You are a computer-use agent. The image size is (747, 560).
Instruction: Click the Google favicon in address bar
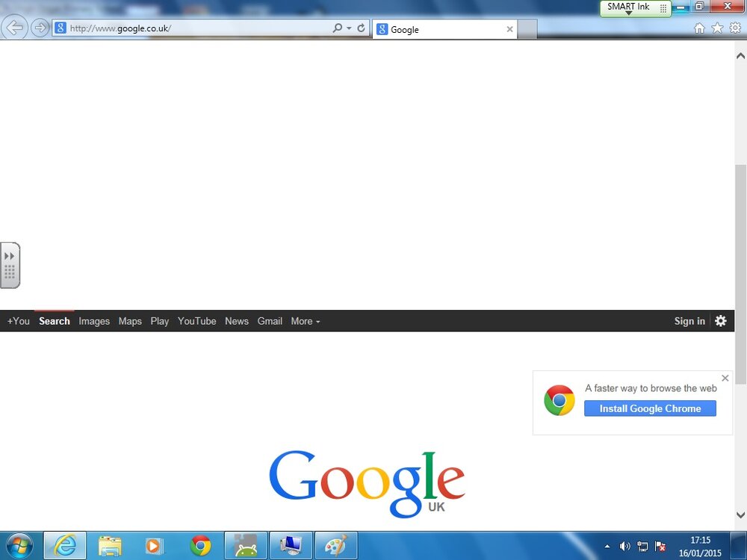(60, 28)
